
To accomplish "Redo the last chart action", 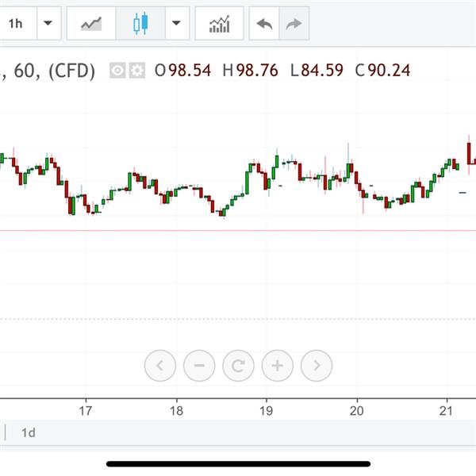I will coord(294,24).
